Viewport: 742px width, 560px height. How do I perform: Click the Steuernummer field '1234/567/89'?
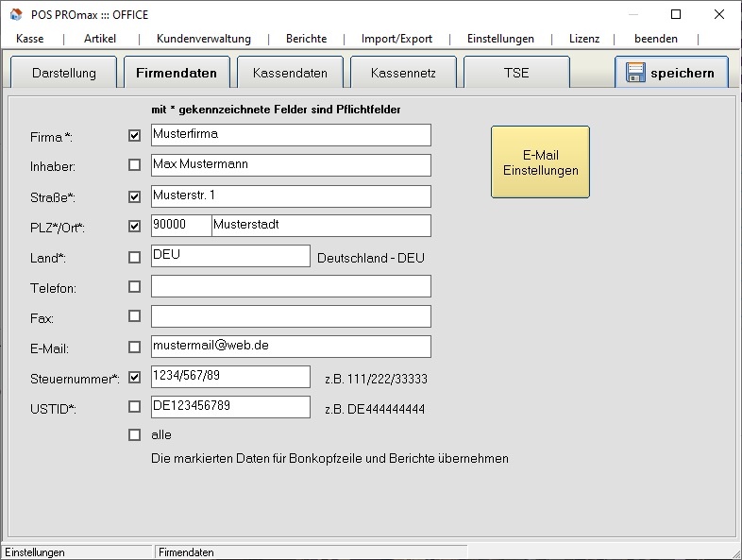231,377
